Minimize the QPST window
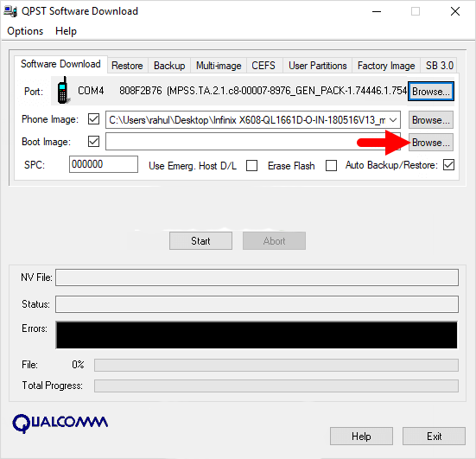Screen dimensions: 476x459 point(377,11)
